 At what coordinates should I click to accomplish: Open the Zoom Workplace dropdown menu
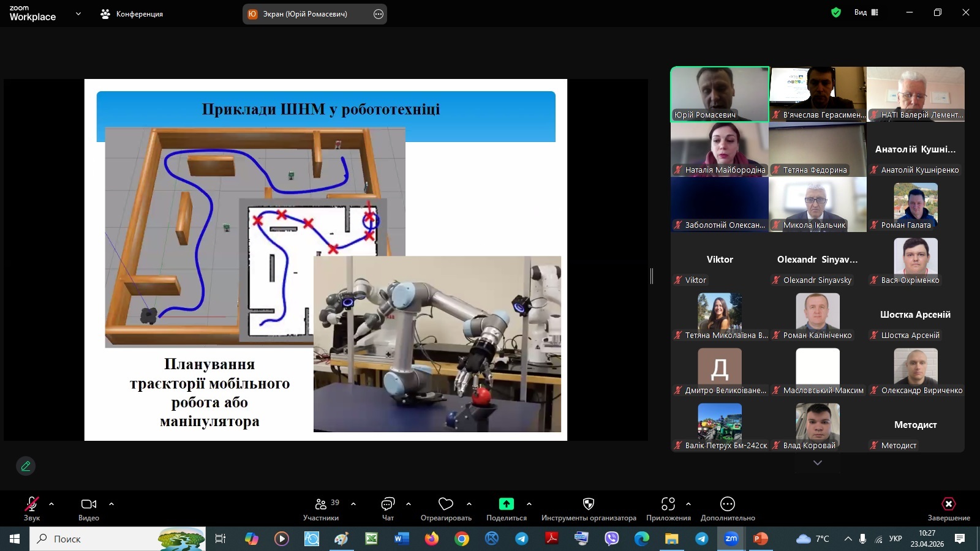[x=78, y=13]
